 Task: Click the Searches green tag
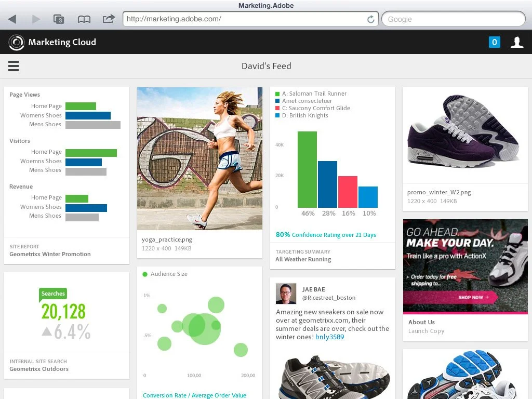[53, 294]
